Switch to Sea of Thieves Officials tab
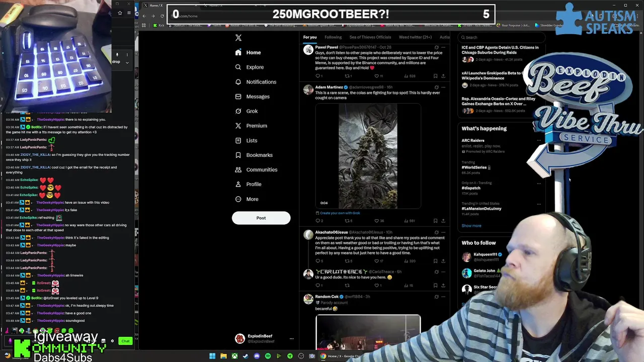The width and height of the screenshot is (644, 362). [x=370, y=37]
